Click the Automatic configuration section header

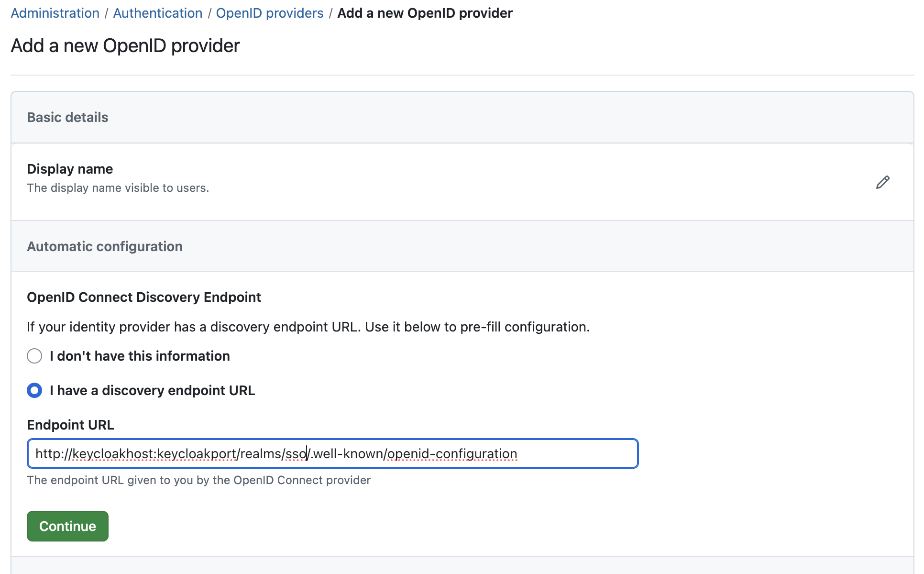105,246
